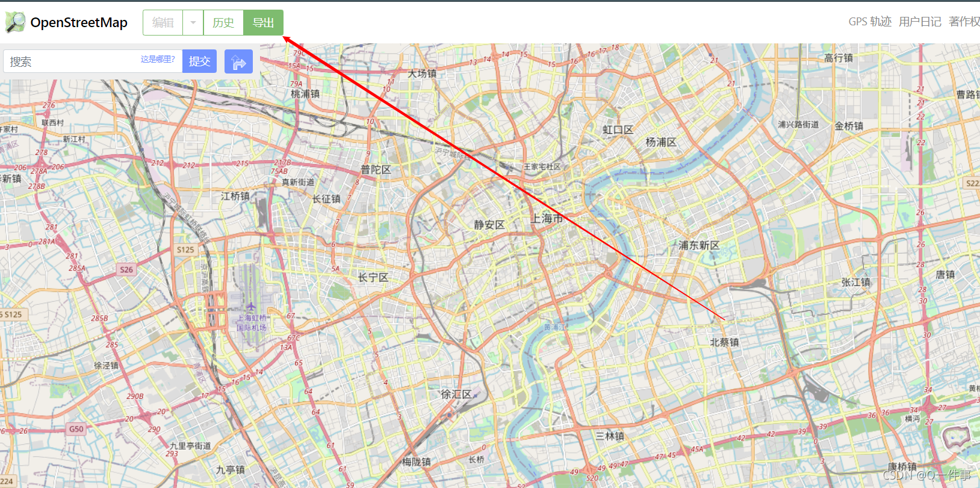This screenshot has height=488, width=980.
Task: Click the 三林镇 town label
Action: 610,436
